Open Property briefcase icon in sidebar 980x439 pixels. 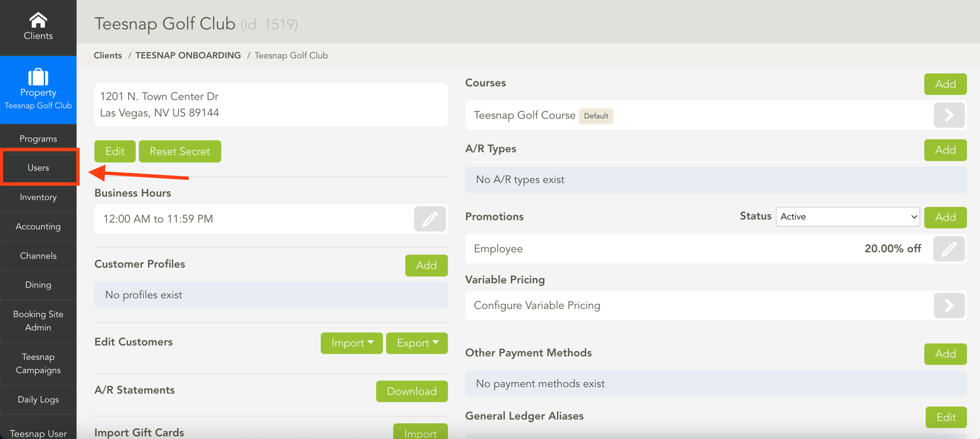[x=38, y=77]
